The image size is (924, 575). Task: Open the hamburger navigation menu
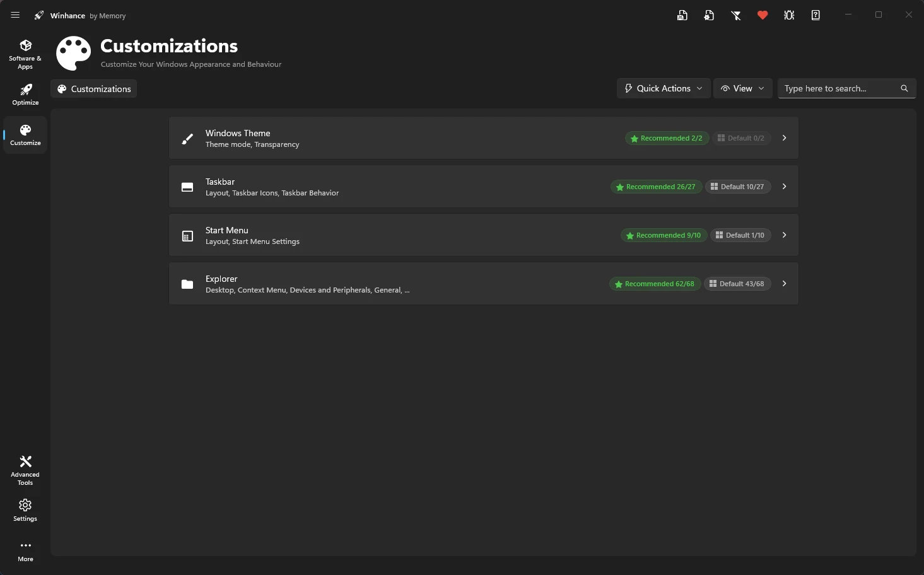click(x=15, y=15)
